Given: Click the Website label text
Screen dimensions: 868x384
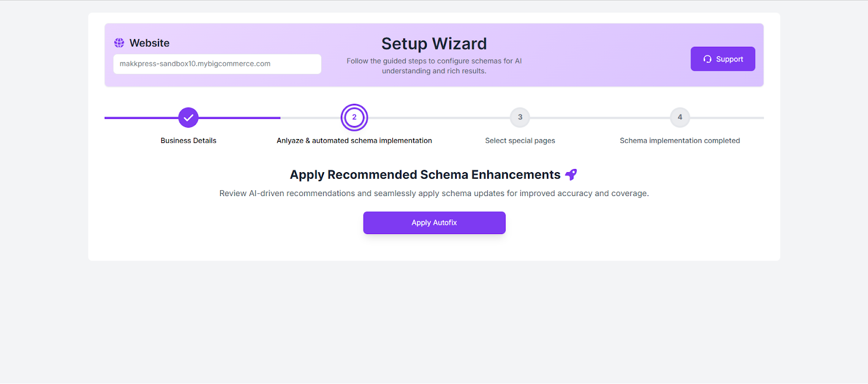Looking at the screenshot, I should [149, 43].
